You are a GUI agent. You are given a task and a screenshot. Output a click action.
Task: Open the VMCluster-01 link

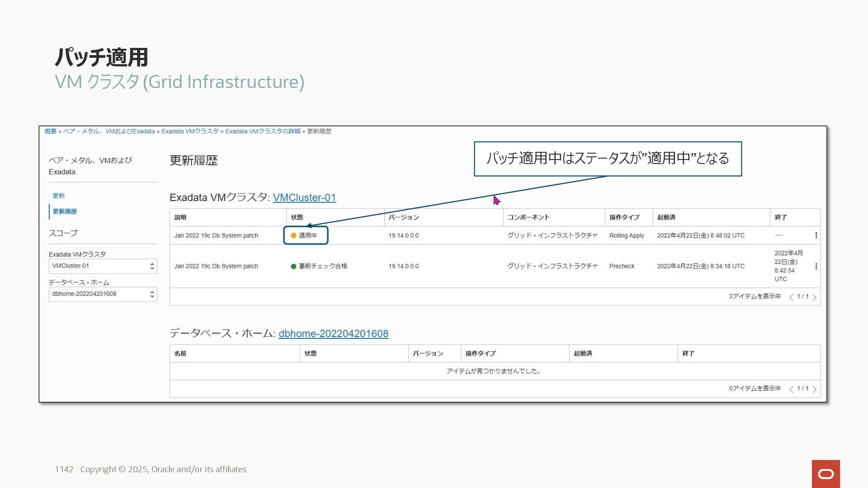point(304,197)
